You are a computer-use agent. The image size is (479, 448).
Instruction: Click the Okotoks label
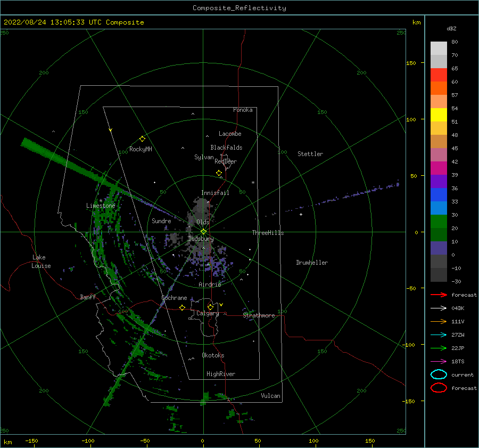[213, 355]
